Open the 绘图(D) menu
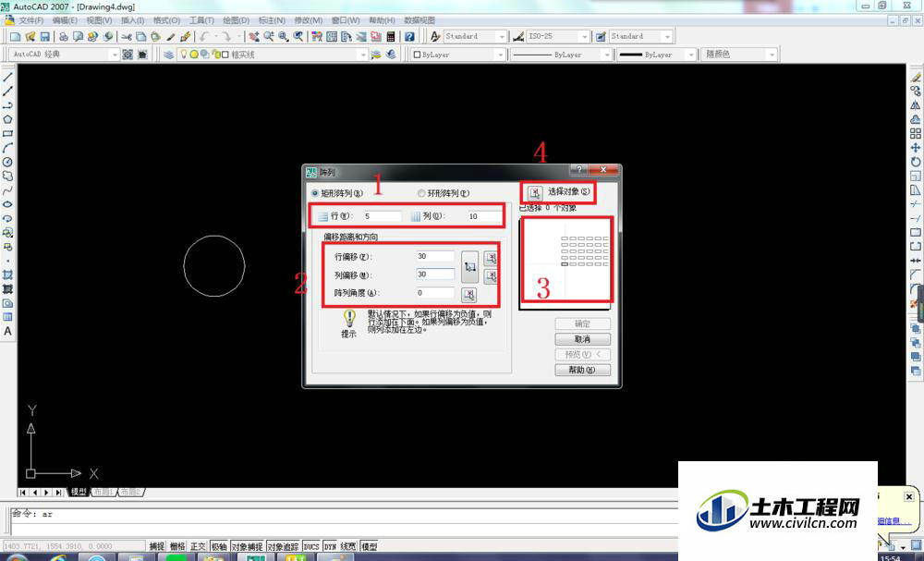This screenshot has height=561, width=924. pos(236,20)
